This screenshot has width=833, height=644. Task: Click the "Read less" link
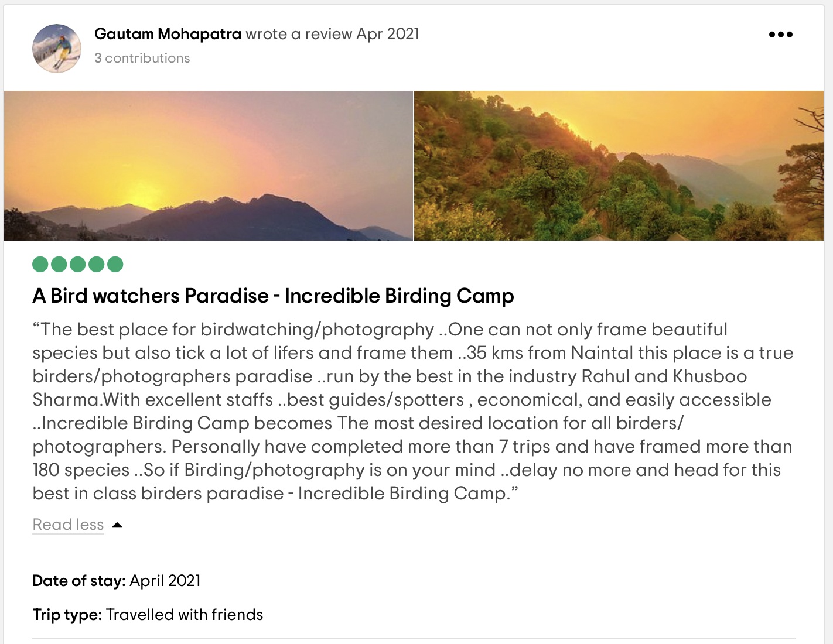(x=68, y=525)
